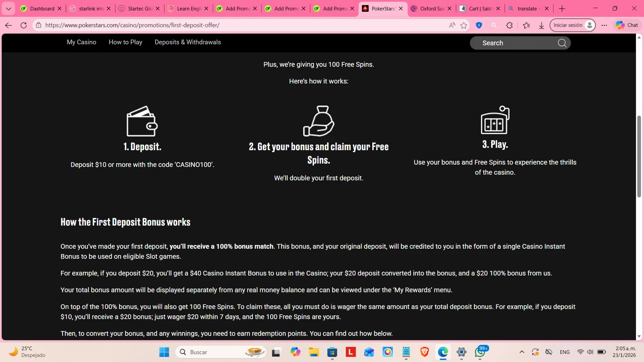Open Wi-Fi network settings tray icon
Image resolution: width=644 pixels, height=362 pixels.
(580, 352)
